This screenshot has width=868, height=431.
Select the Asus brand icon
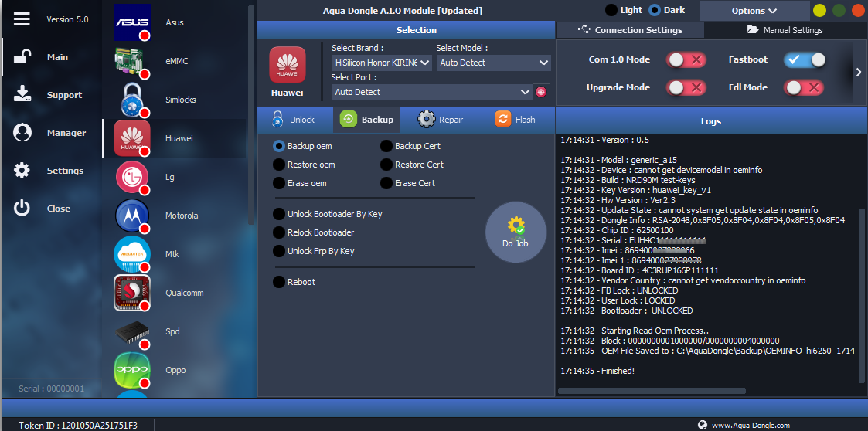click(132, 22)
